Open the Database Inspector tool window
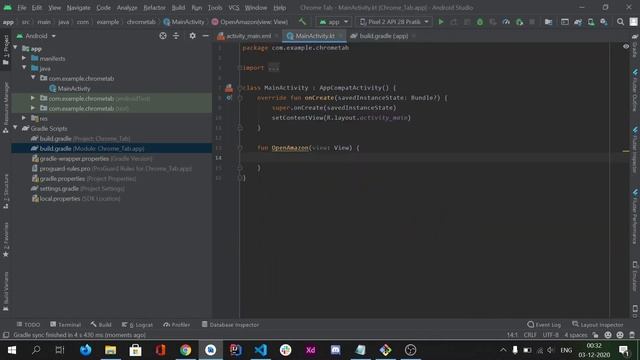This screenshot has width=640, height=360. [230, 324]
